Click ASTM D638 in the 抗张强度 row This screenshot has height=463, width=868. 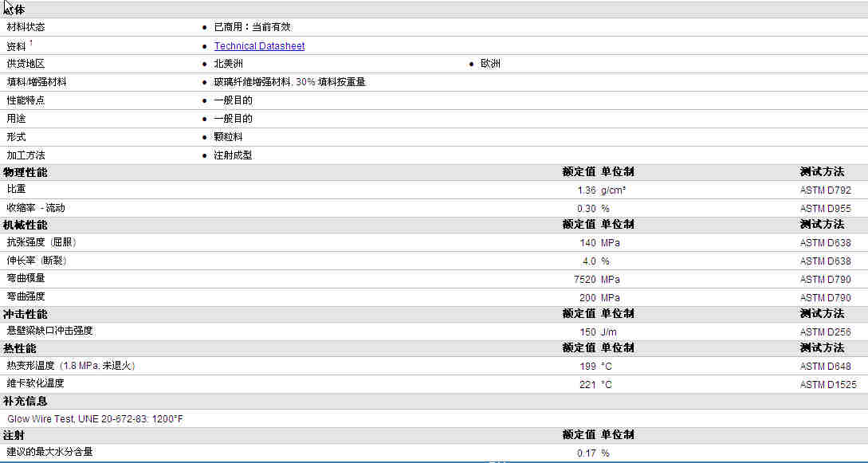(x=826, y=243)
